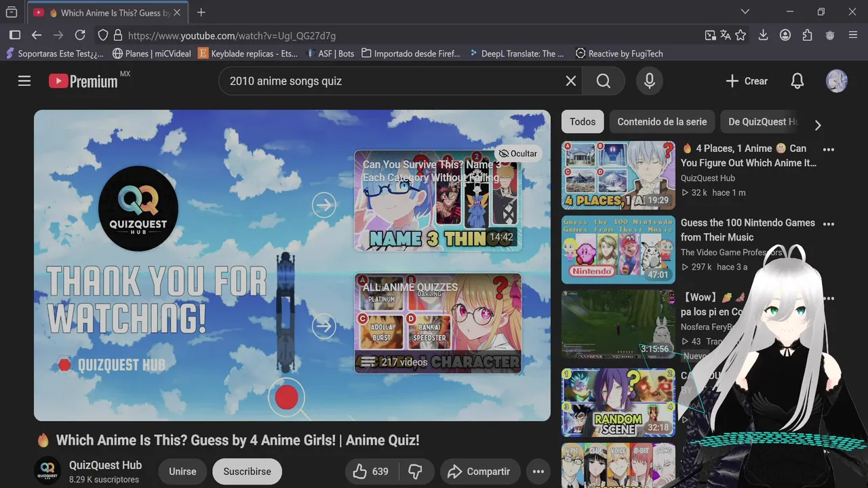The image size is (868, 488).
Task: Translate this page via the translate icon
Action: [x=726, y=35]
